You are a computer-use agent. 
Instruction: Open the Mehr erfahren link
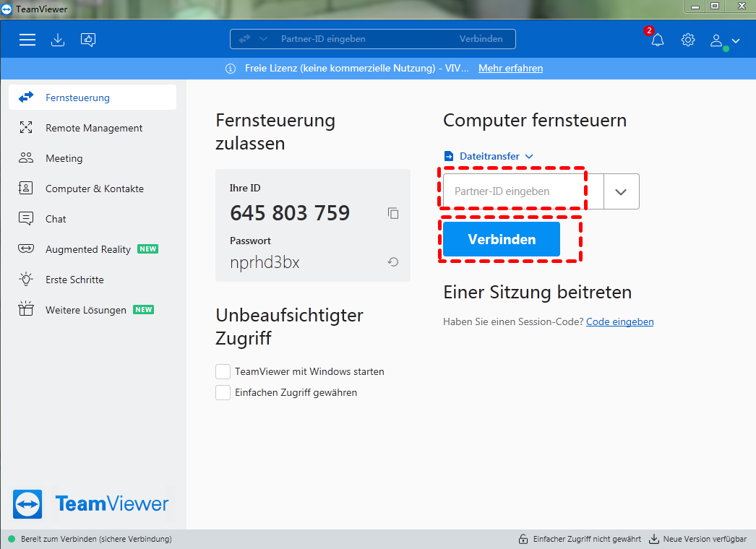pyautogui.click(x=510, y=69)
